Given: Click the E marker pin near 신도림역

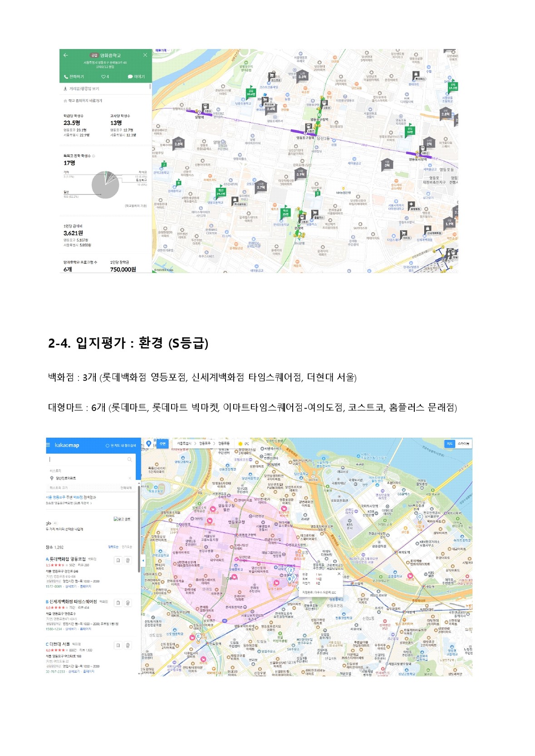Looking at the screenshot, I should click(x=198, y=637).
